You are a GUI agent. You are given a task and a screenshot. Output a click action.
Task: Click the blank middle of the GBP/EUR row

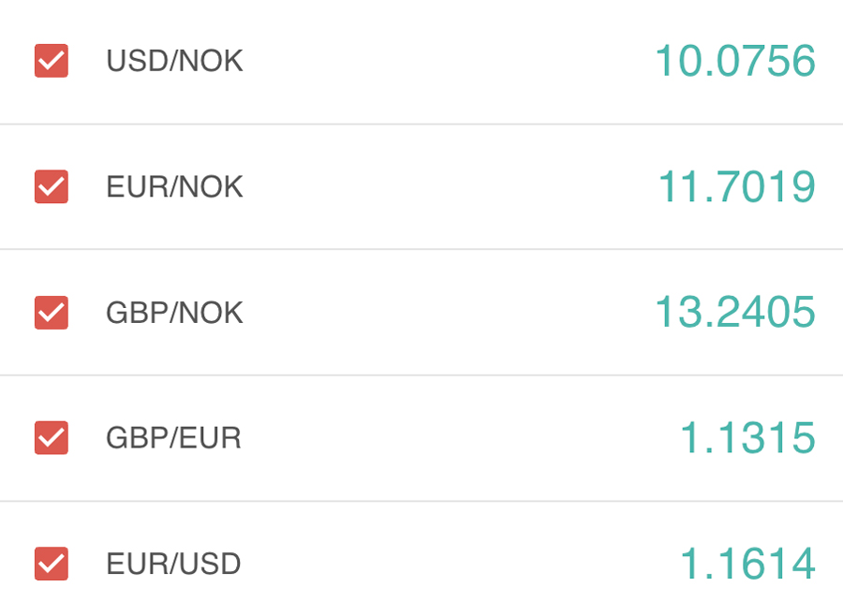440,437
